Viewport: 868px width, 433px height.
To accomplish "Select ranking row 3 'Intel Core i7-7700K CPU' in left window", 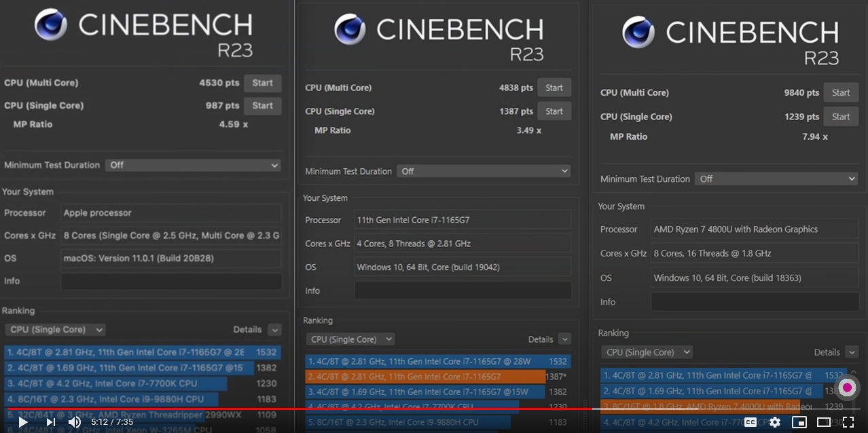I will [143, 383].
